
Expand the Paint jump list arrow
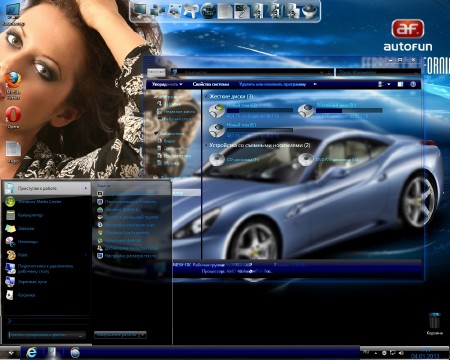(x=86, y=255)
